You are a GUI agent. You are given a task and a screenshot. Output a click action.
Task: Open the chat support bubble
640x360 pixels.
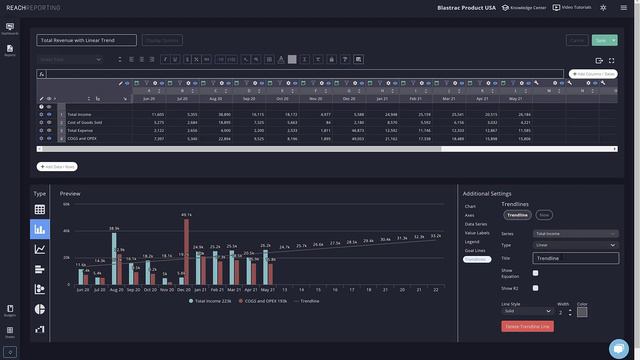(619, 349)
